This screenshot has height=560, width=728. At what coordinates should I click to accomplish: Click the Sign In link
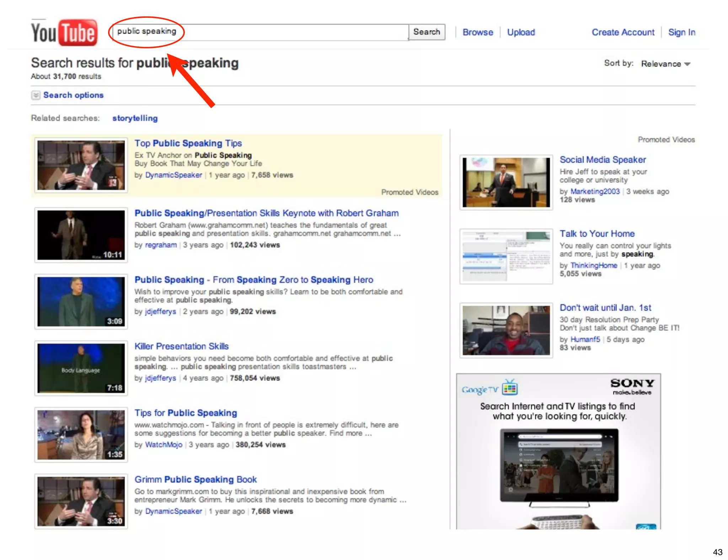[x=681, y=32]
